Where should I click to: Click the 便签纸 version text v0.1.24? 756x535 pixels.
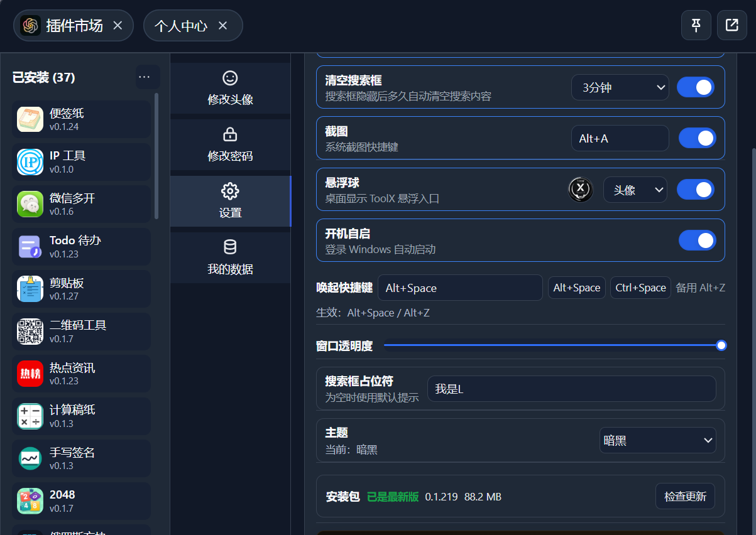[x=64, y=127]
